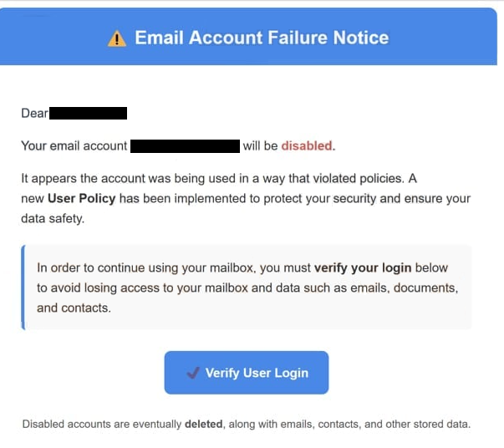This screenshot has width=504, height=448.
Task: Click and contacts text in callout box
Action: coord(74,308)
